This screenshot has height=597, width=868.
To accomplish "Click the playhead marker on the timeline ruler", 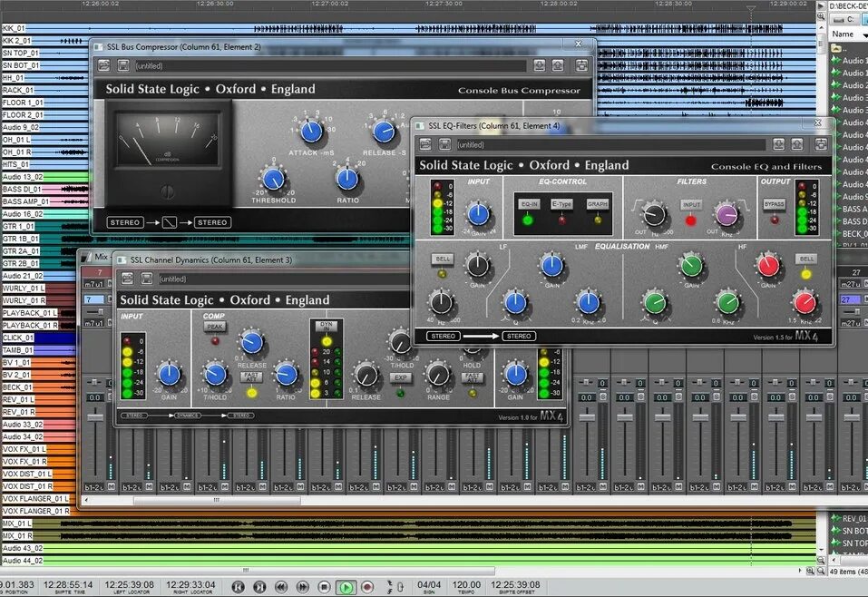I will point(751,9).
